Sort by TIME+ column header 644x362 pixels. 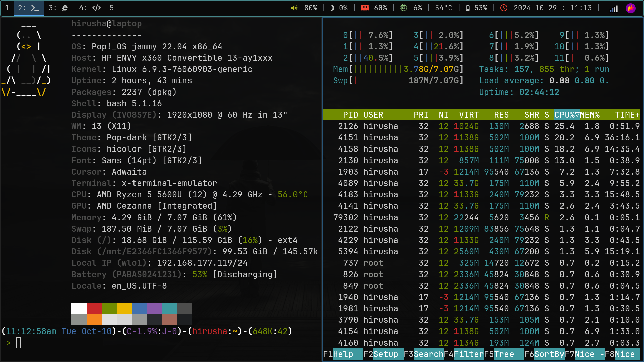[x=627, y=115]
